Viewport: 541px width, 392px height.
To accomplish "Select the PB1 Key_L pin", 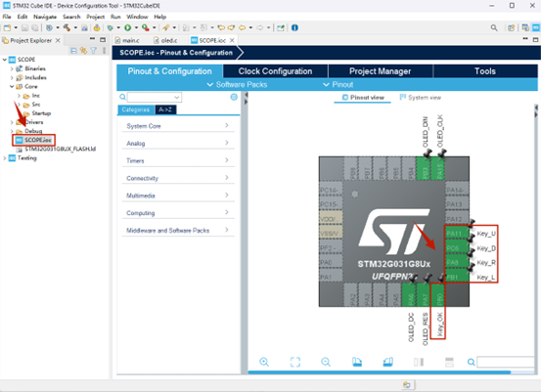I will 457,277.
